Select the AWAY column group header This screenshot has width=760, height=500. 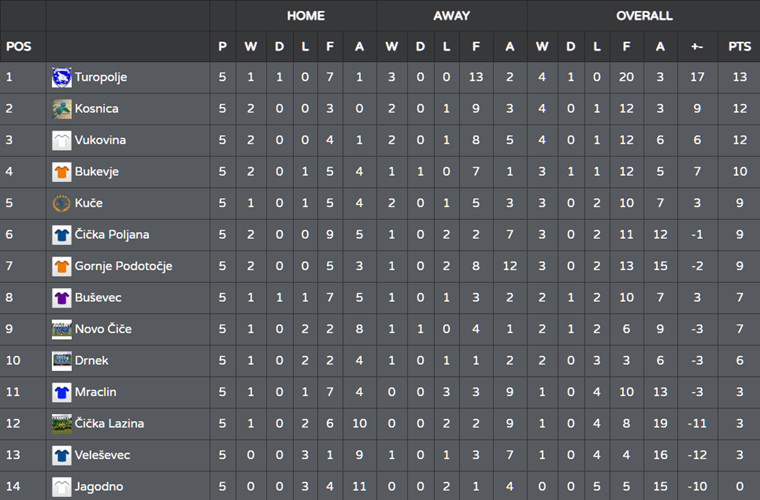(452, 16)
